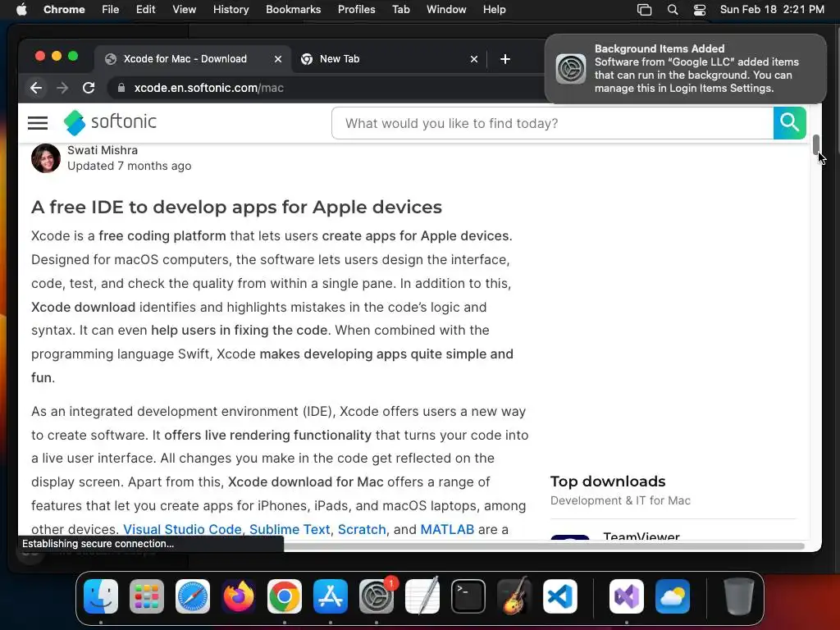Open the File menu
The height and width of the screenshot is (630, 840).
(x=111, y=10)
